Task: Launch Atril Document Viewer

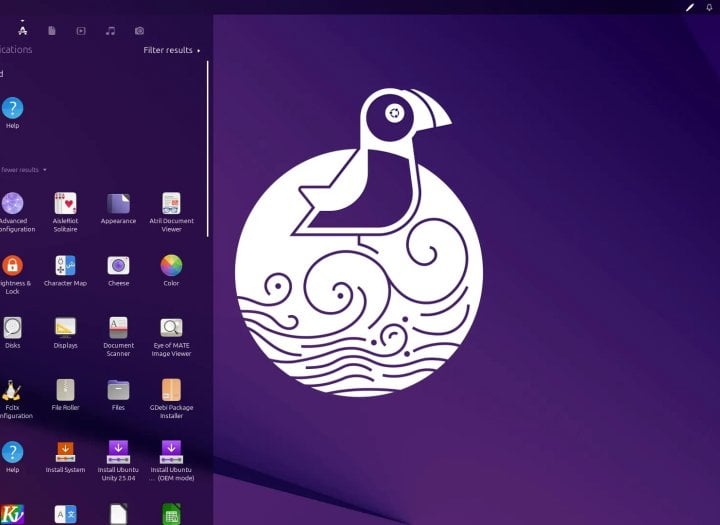Action: pos(171,212)
